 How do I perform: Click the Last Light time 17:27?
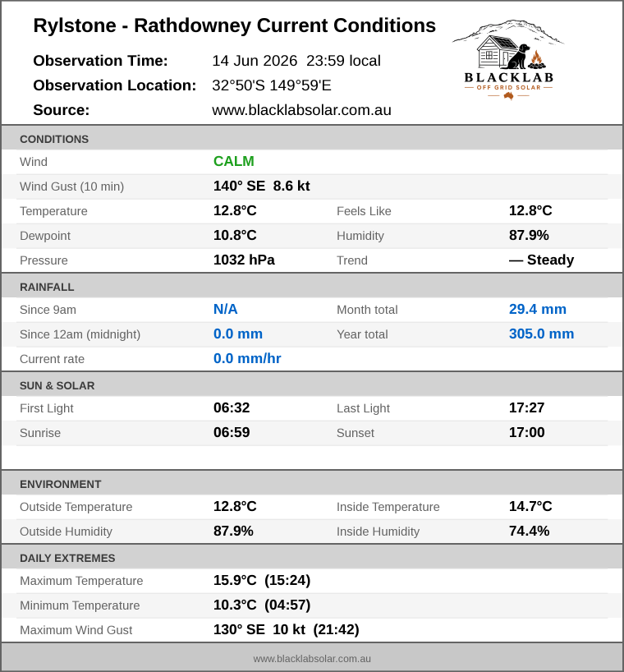(x=526, y=407)
